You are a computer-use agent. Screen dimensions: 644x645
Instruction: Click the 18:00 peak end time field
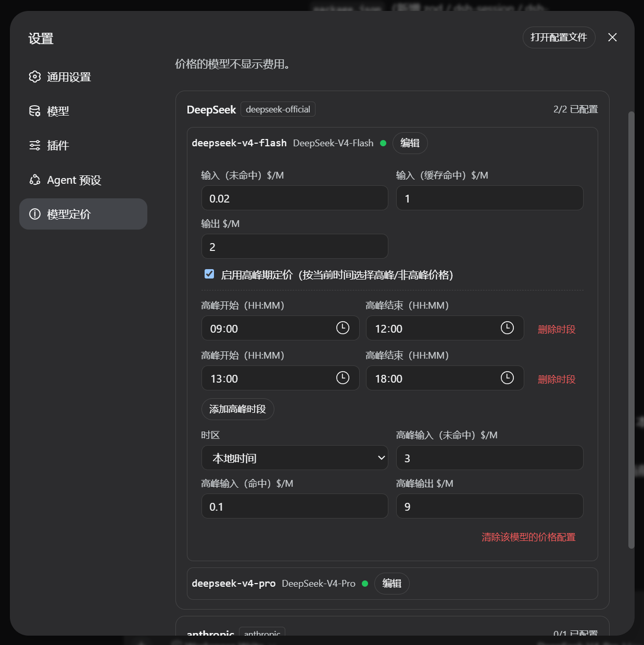(445, 378)
